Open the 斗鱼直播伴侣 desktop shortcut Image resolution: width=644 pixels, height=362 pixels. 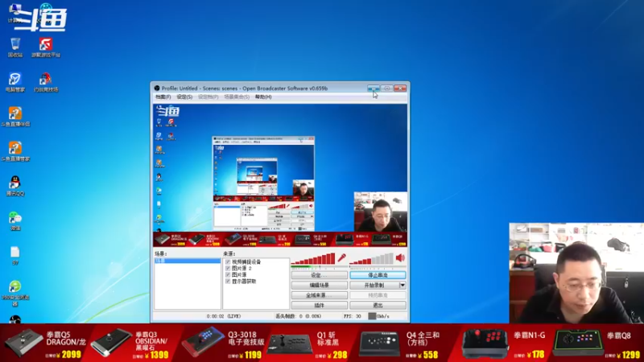(x=15, y=117)
